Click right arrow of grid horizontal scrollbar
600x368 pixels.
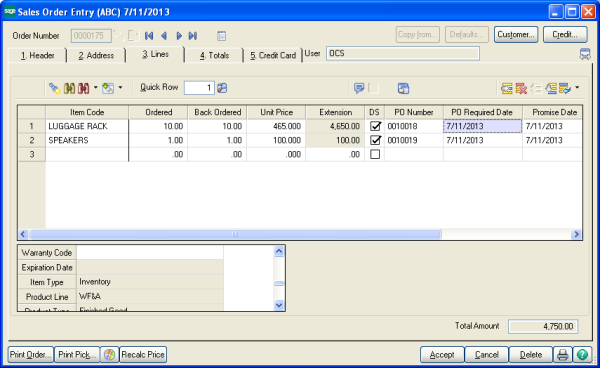click(x=576, y=234)
